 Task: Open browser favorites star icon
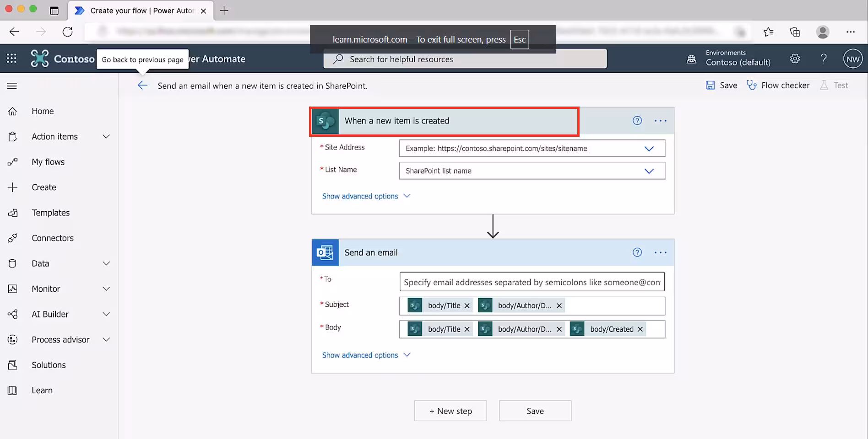tap(768, 32)
